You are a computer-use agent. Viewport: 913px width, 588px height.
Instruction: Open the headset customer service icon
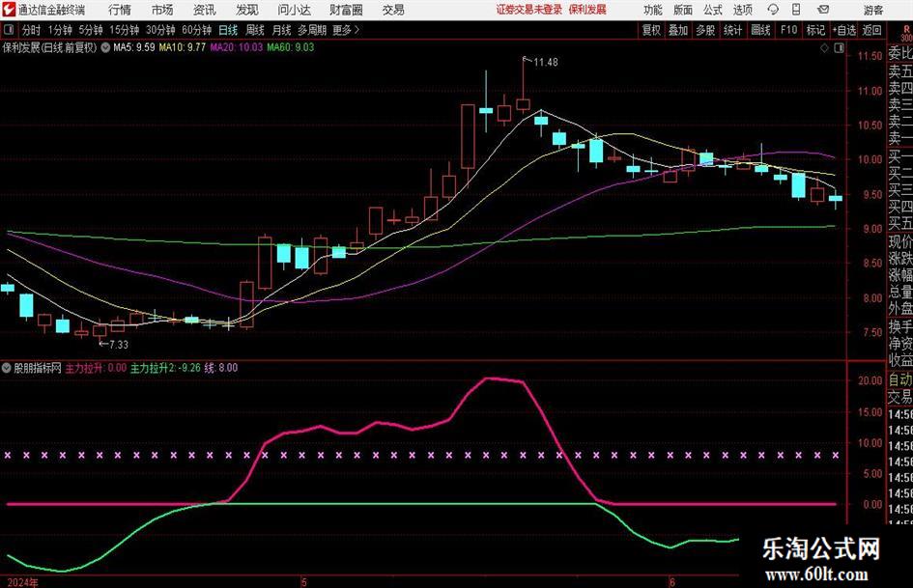773,10
